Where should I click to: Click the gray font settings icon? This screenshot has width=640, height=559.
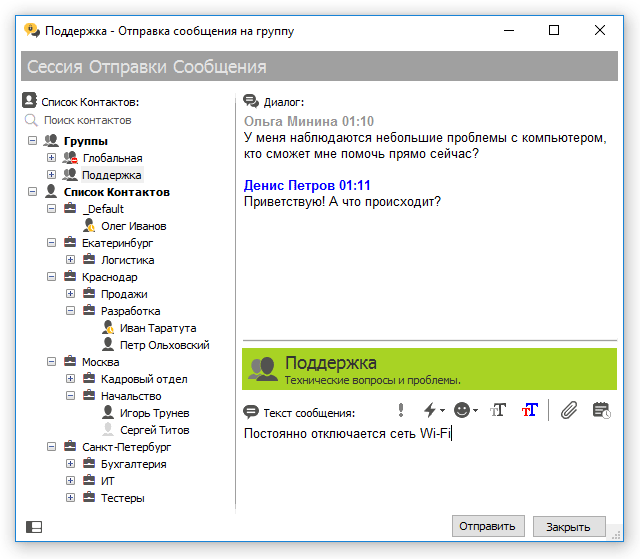click(x=498, y=410)
